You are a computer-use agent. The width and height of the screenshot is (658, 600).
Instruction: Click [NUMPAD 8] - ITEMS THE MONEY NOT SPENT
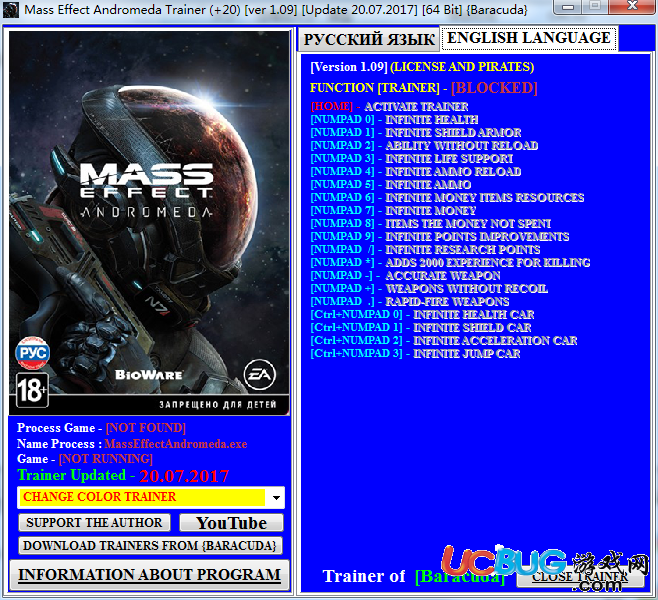point(431,224)
